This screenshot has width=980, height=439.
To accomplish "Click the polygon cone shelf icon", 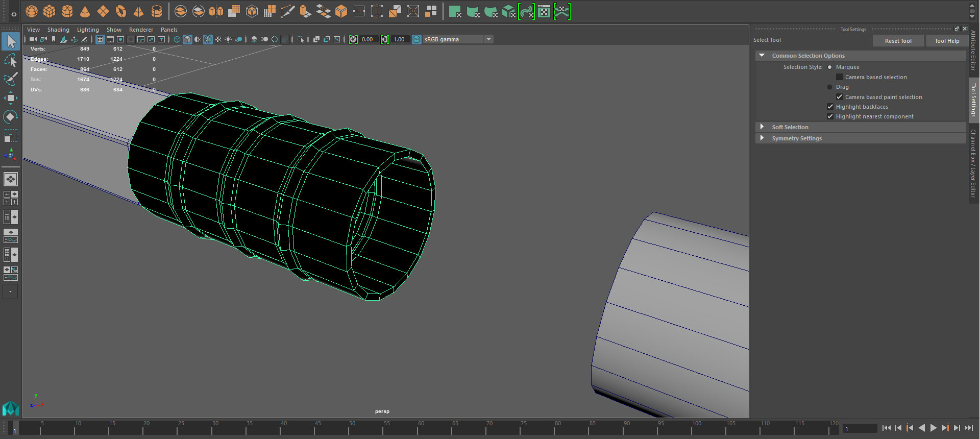I will click(85, 11).
